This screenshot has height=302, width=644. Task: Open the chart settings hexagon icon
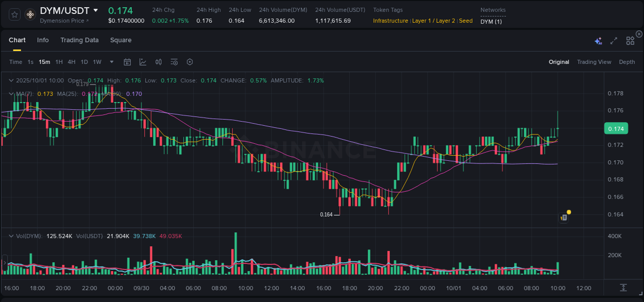(x=190, y=62)
